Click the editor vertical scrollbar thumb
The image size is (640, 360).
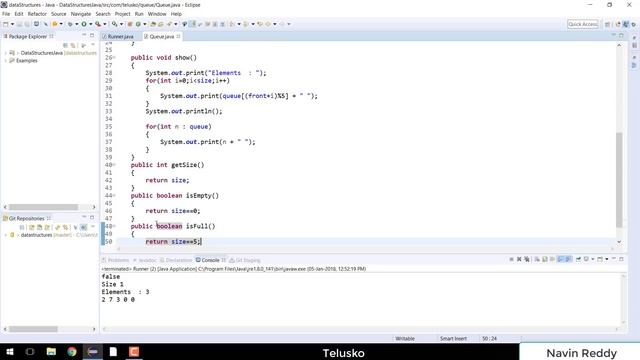pos(619,180)
